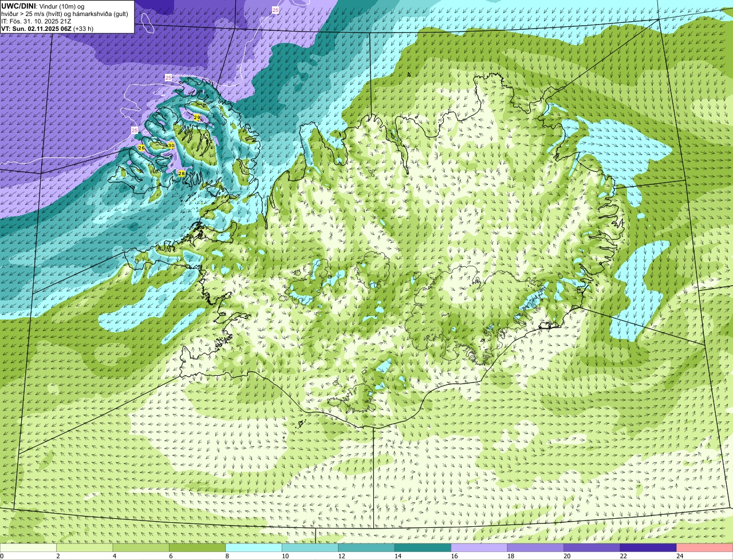Click the legend scale label '0'
The image size is (733, 560).
click(2, 555)
